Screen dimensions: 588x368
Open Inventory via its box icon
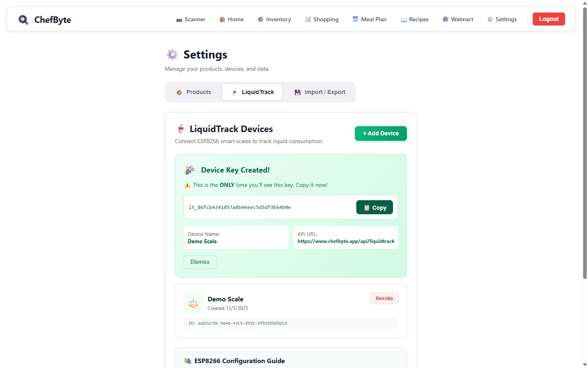point(260,19)
